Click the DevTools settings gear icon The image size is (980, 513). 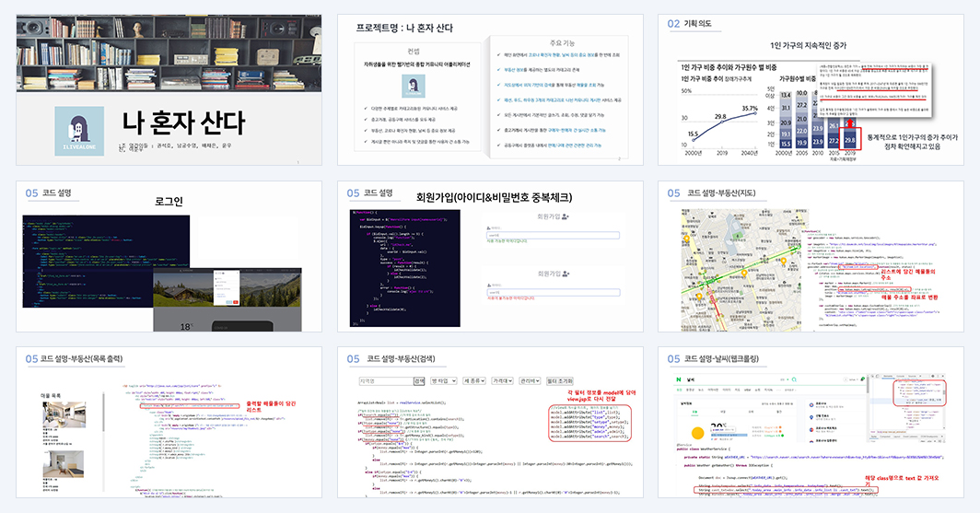(x=932, y=376)
